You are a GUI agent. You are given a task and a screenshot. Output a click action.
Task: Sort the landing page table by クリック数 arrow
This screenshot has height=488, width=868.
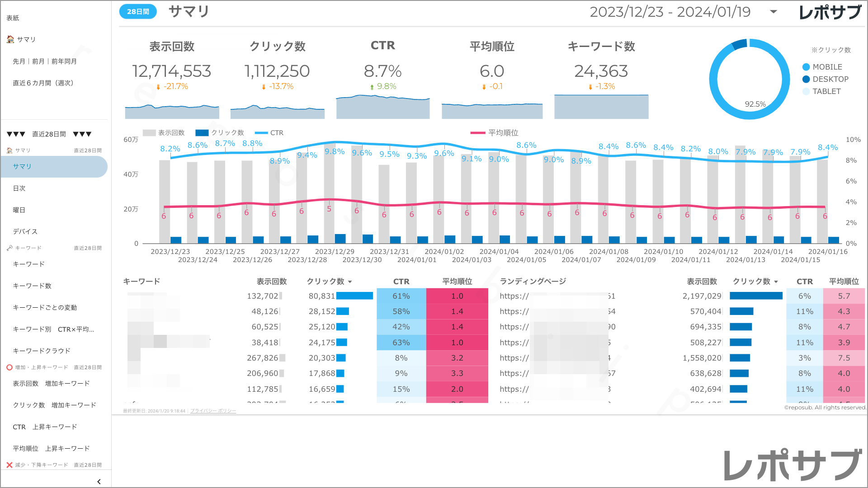[776, 282]
